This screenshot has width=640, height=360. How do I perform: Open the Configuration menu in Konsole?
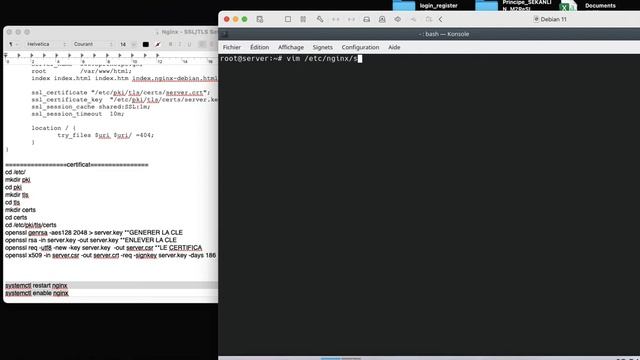pyautogui.click(x=360, y=47)
